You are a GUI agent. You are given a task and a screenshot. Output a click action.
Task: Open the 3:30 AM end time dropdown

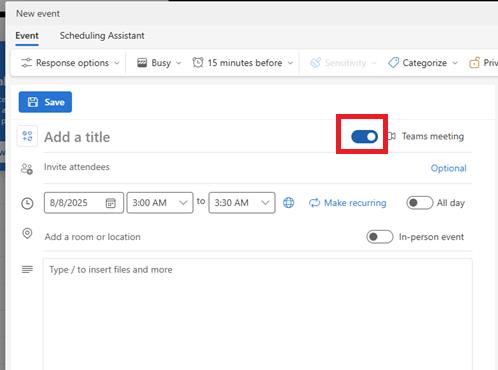[242, 203]
